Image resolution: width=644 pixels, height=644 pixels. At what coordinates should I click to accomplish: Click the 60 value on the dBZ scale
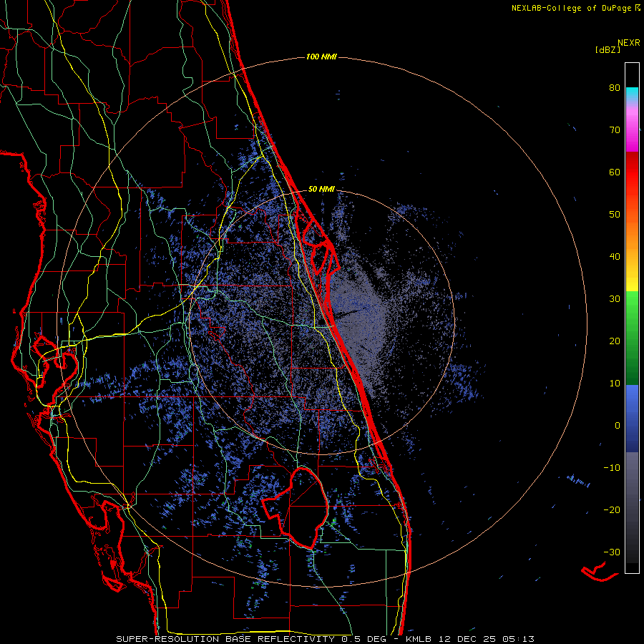click(615, 172)
